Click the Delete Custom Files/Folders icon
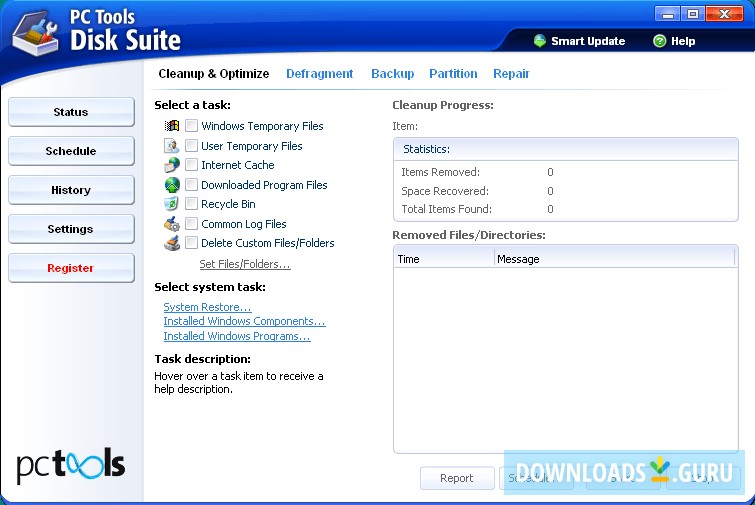 pyautogui.click(x=172, y=243)
